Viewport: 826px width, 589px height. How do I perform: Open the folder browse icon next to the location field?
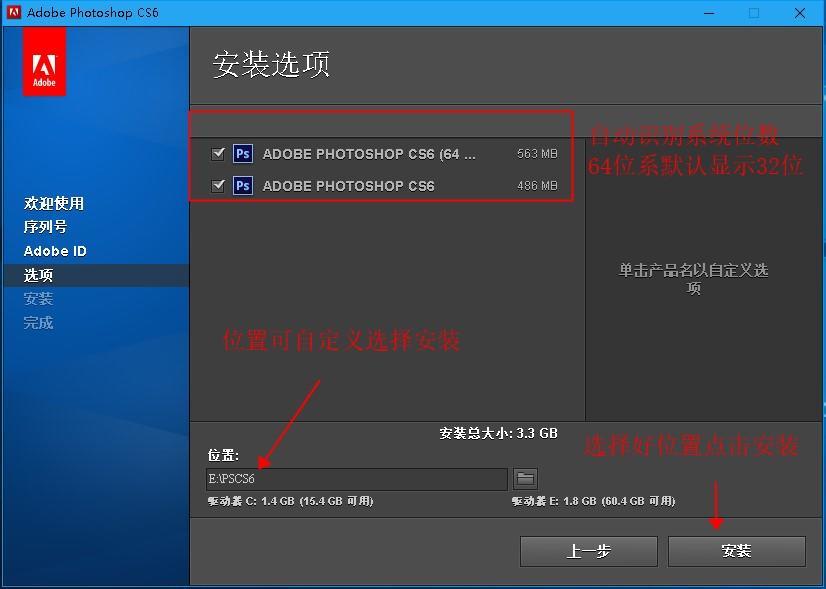[x=525, y=478]
